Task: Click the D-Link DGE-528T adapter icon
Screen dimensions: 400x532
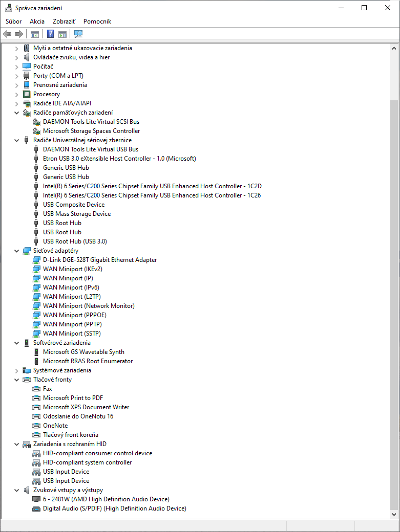Action: 36,260
